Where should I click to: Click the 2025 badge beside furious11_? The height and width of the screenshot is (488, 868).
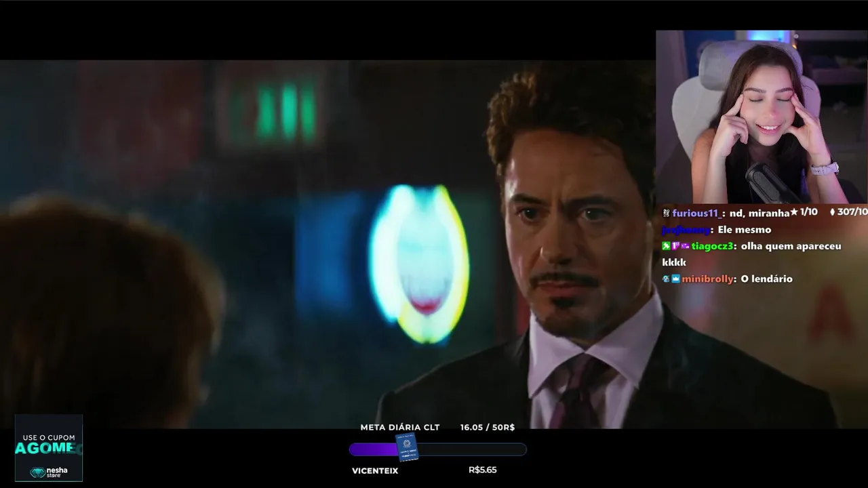coord(666,213)
